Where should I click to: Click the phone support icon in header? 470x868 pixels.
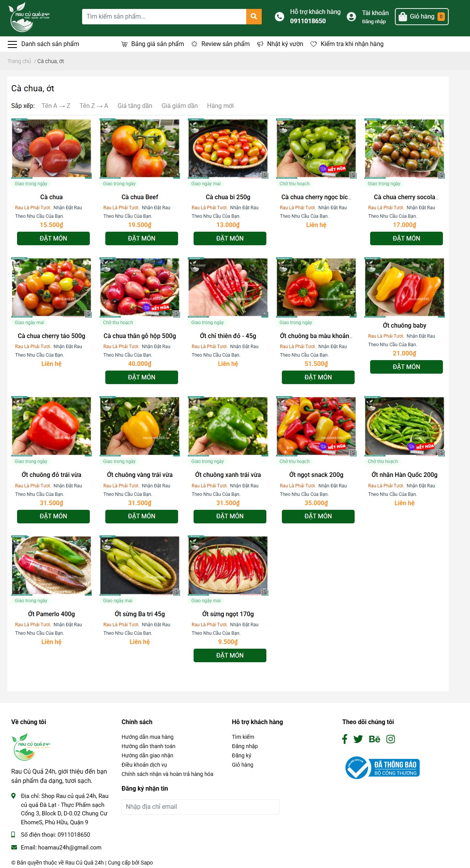click(x=279, y=17)
